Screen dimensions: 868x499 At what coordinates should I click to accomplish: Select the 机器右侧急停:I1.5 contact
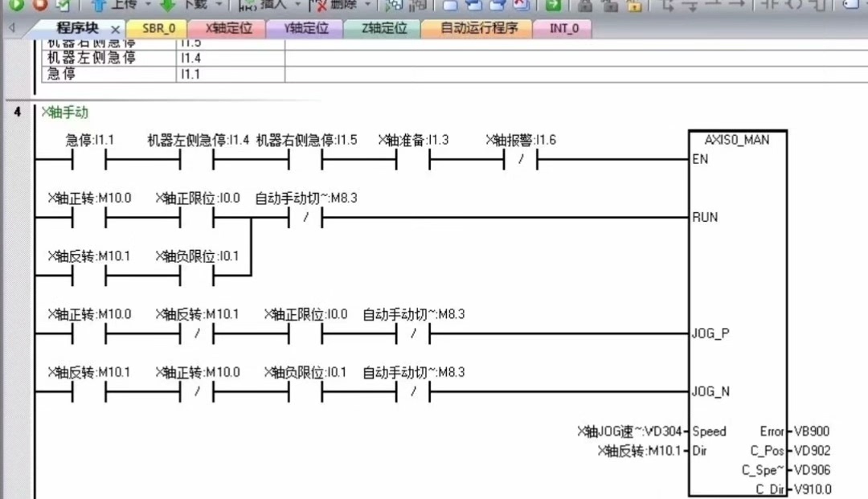pyautogui.click(x=305, y=160)
